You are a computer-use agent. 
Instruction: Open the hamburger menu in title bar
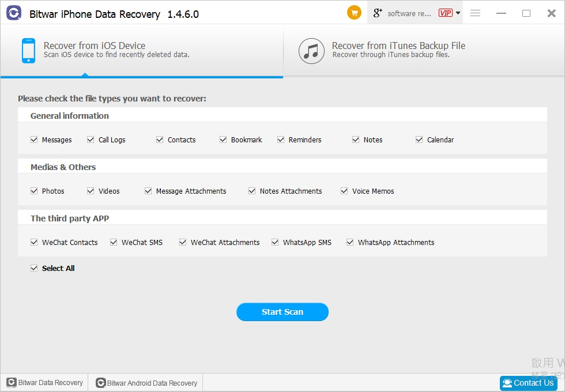point(476,13)
